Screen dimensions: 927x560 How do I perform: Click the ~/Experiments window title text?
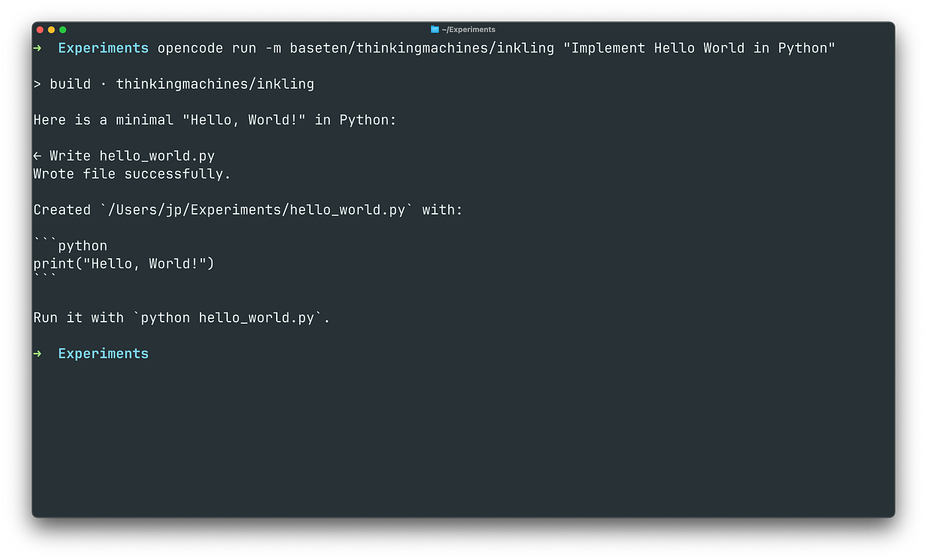(x=468, y=29)
